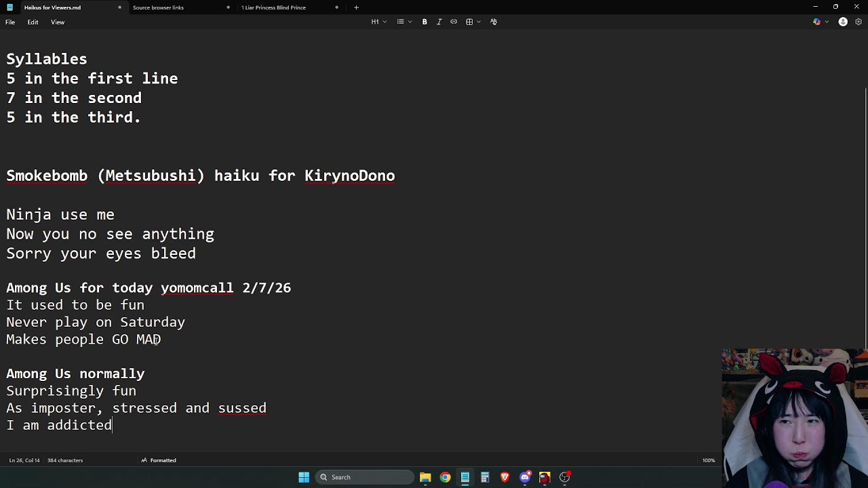Open Brave browser from taskbar
The width and height of the screenshot is (868, 488).
click(505, 477)
